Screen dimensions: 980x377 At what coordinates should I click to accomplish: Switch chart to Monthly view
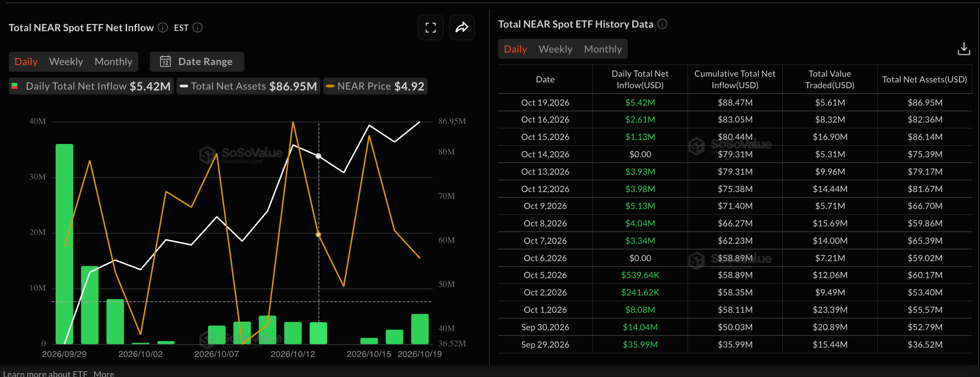tap(114, 61)
